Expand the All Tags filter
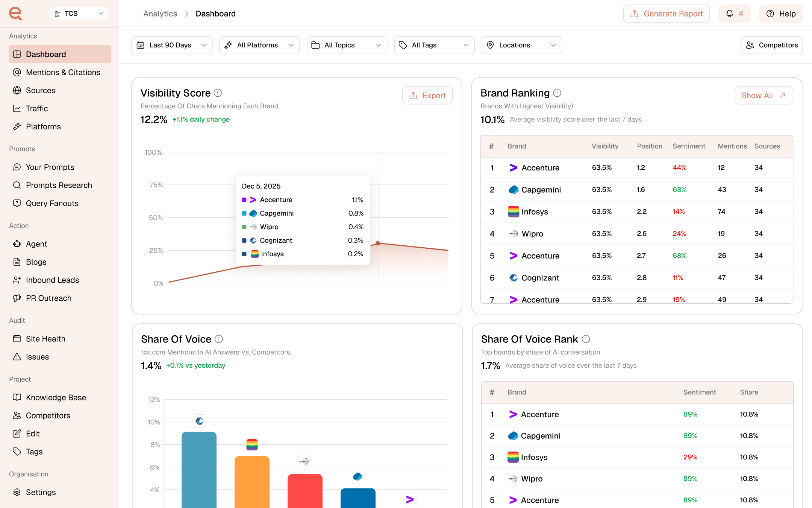 434,45
